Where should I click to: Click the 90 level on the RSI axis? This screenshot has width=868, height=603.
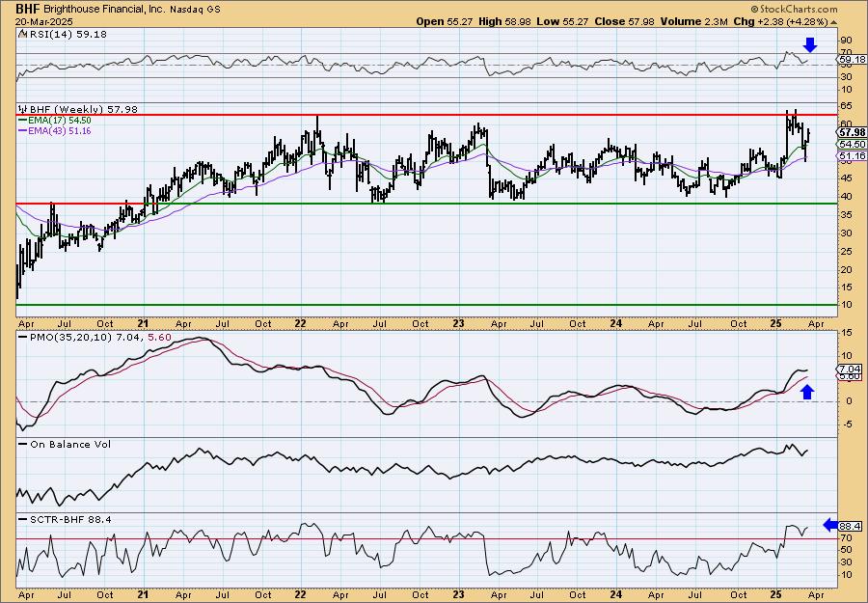point(847,41)
